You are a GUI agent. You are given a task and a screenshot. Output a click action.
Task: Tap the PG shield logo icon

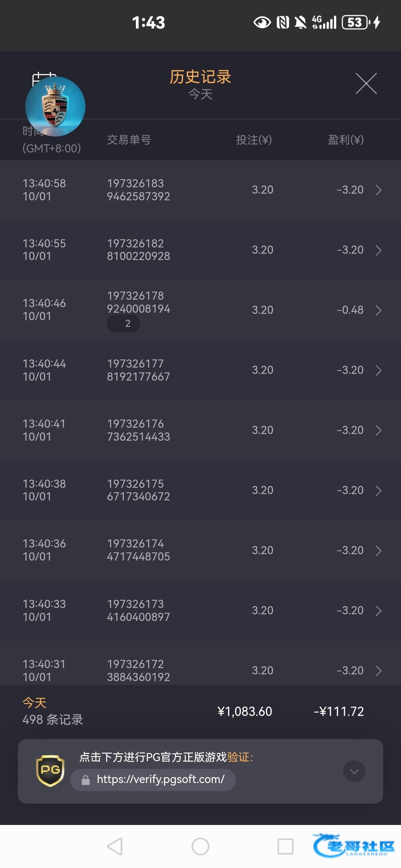(50, 771)
